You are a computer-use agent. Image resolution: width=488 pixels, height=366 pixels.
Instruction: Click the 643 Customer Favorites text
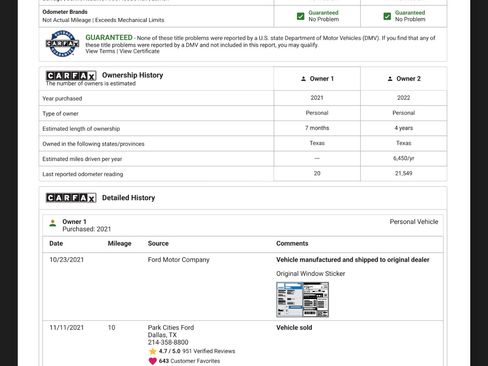[x=189, y=361]
